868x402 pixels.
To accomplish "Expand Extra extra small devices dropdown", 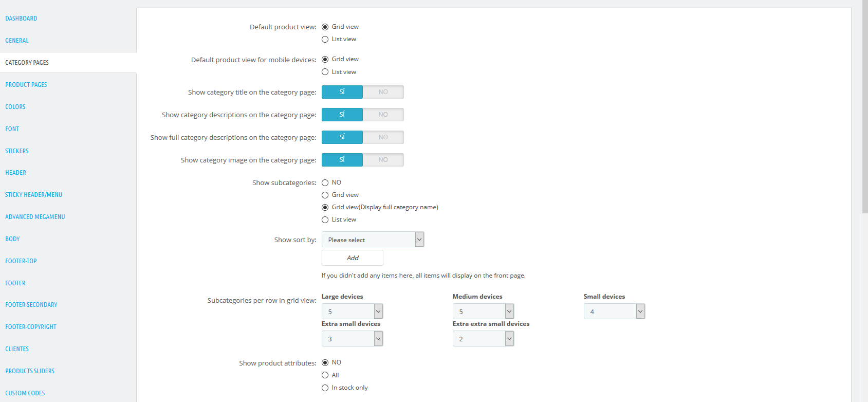I will [x=483, y=339].
